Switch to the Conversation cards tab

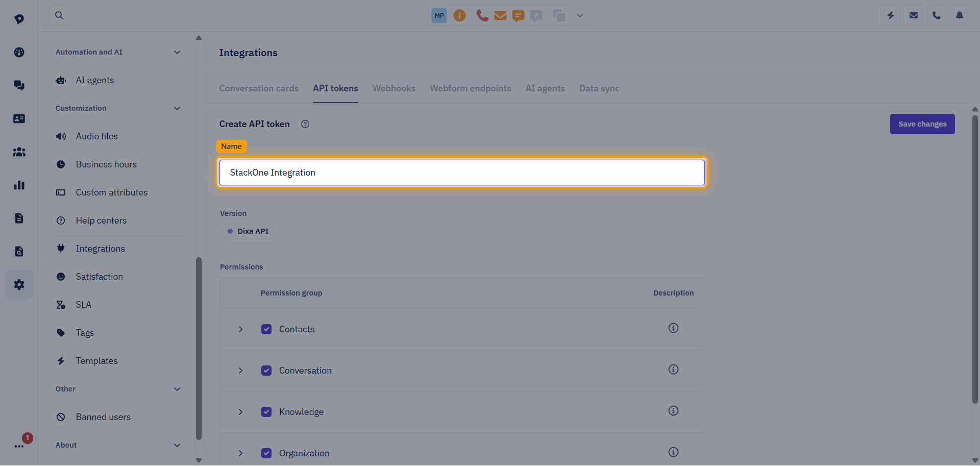[259, 88]
